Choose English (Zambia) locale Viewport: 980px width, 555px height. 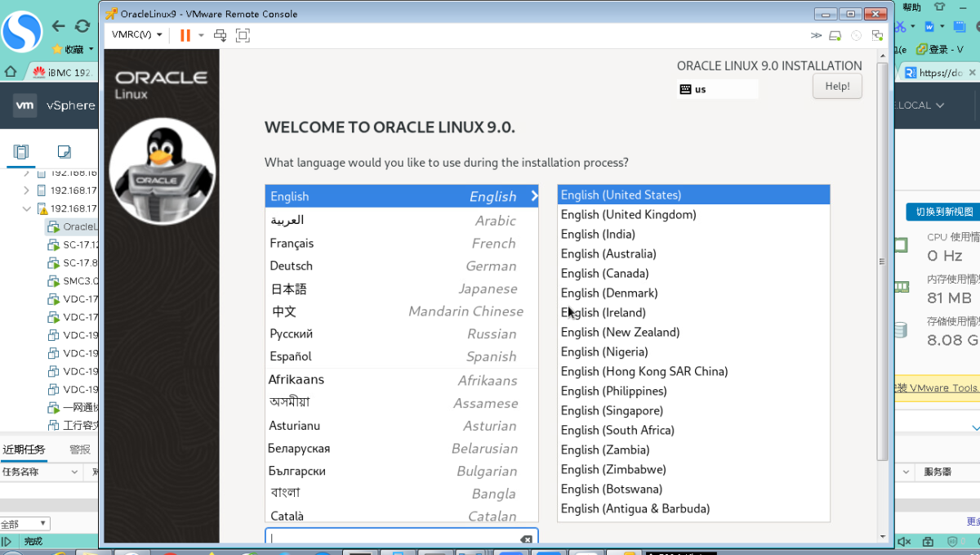click(693, 450)
